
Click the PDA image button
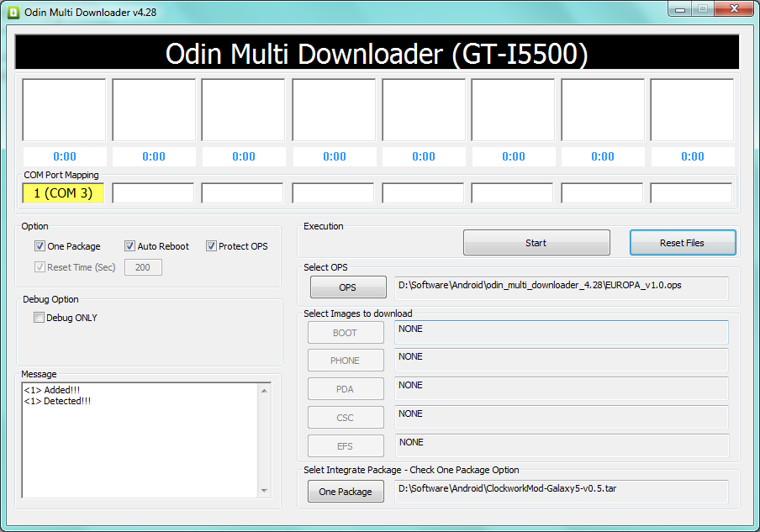(345, 389)
